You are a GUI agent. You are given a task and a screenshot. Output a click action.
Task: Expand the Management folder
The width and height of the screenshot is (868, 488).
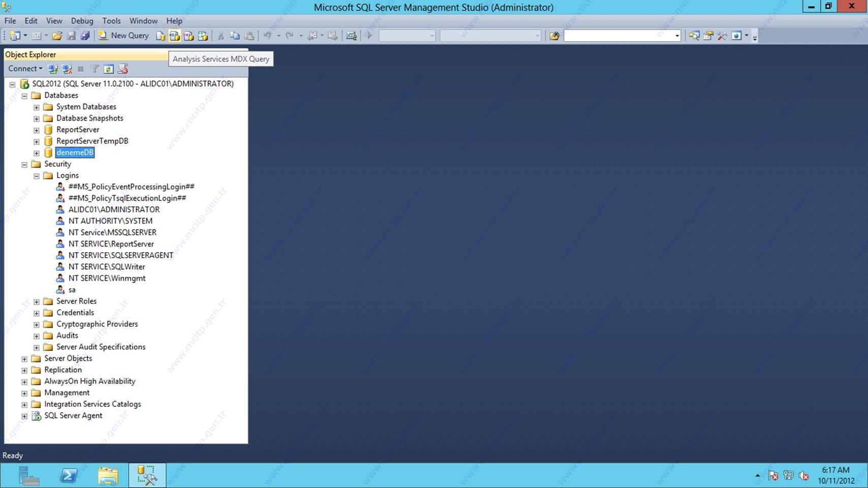coord(24,393)
